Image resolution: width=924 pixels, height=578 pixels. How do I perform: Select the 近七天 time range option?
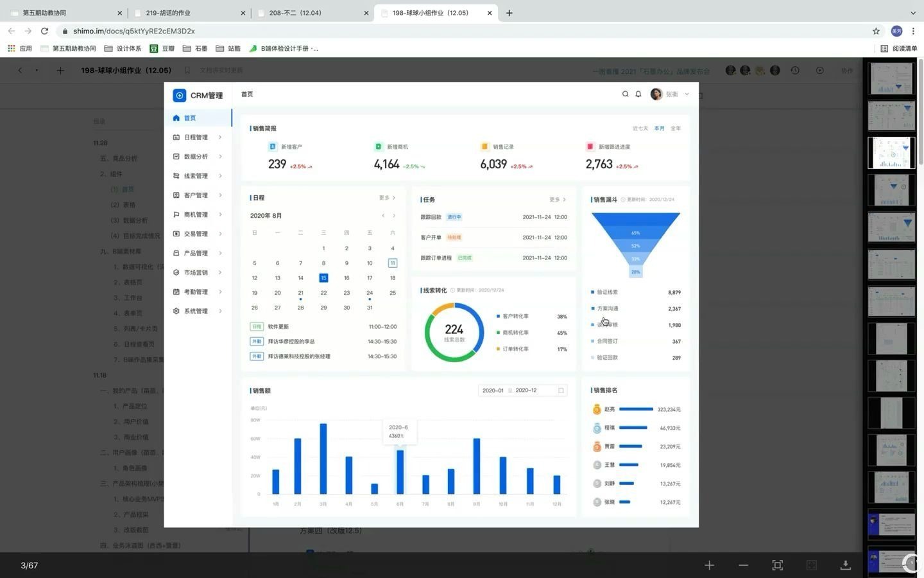(x=640, y=128)
